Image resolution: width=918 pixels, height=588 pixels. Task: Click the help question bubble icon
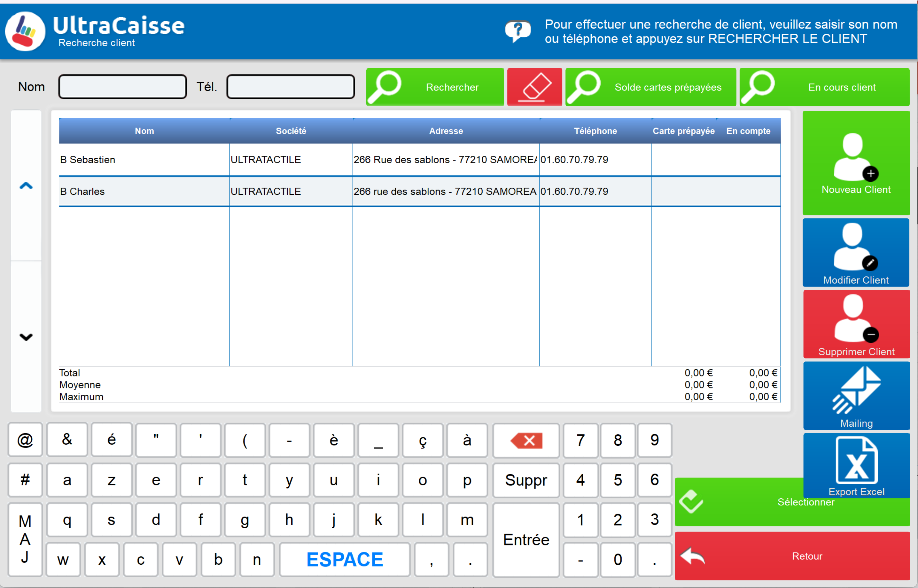[x=518, y=31]
